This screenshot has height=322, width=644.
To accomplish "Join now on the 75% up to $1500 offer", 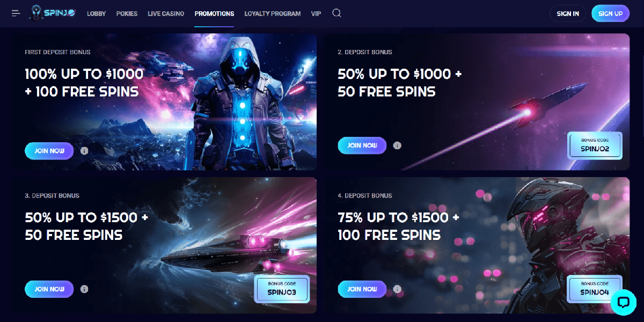I will [x=362, y=289].
